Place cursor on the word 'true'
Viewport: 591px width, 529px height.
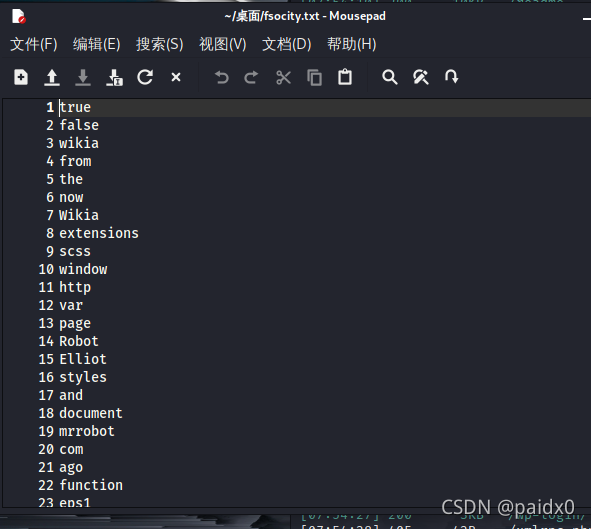[x=75, y=107]
